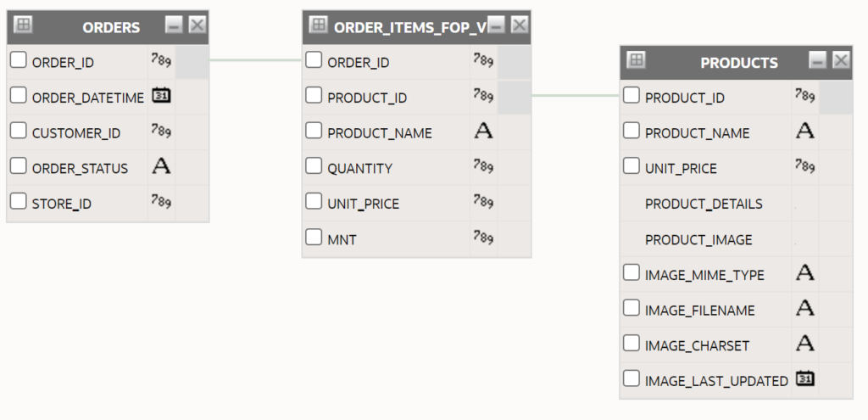Click date type icon of ORDER_DATETIME
The width and height of the screenshot is (868, 420).
(161, 95)
